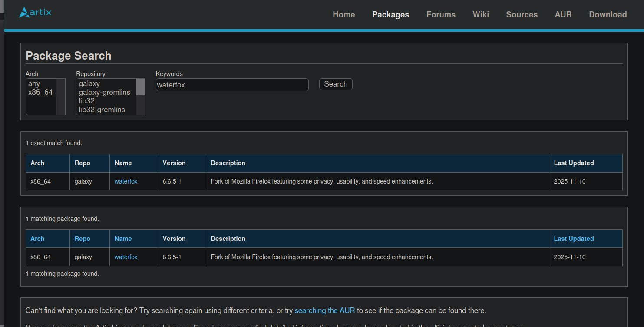Image resolution: width=644 pixels, height=327 pixels.
Task: Select 'galaxy-gremlins' repository option
Action: (x=106, y=92)
